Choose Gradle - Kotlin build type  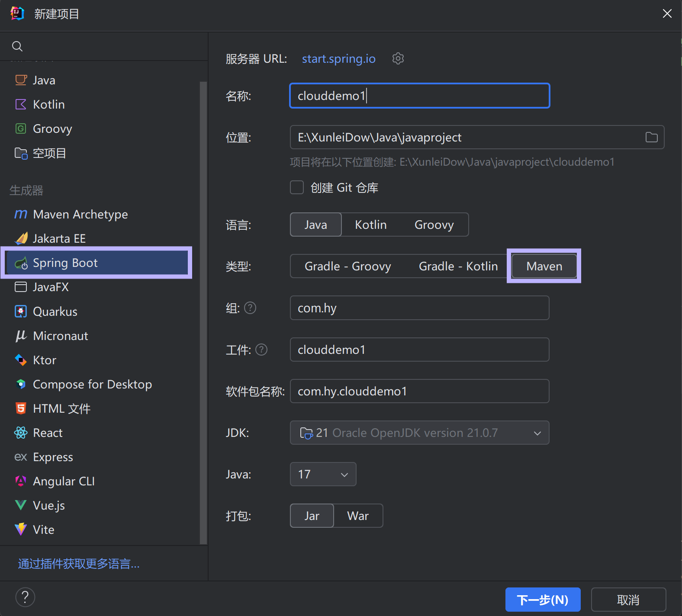[458, 266]
